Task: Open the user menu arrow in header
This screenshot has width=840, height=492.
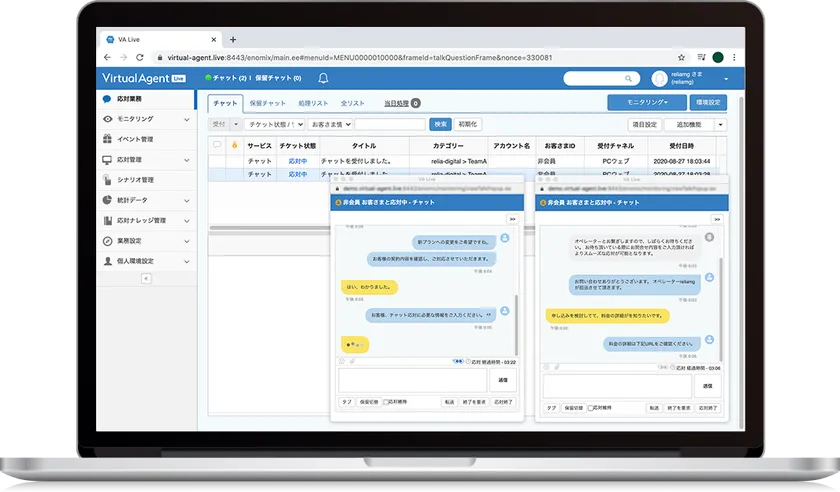Action: pyautogui.click(x=726, y=79)
